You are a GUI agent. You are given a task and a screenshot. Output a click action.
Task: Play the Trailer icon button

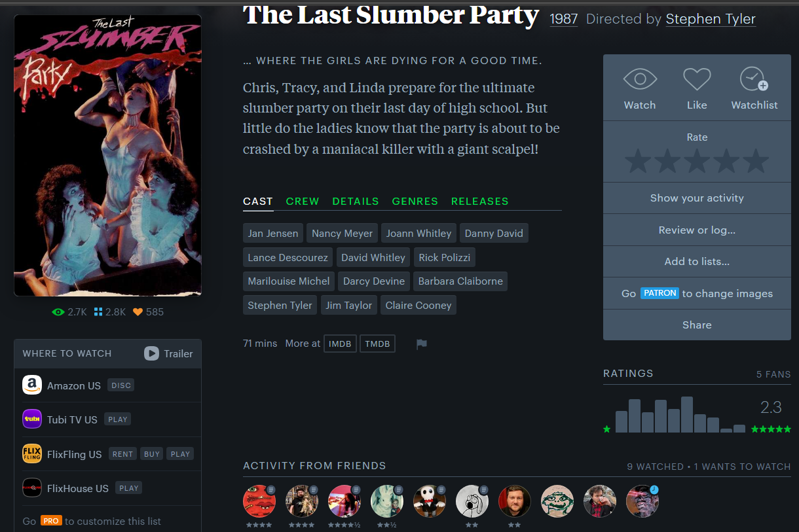pyautogui.click(x=151, y=353)
